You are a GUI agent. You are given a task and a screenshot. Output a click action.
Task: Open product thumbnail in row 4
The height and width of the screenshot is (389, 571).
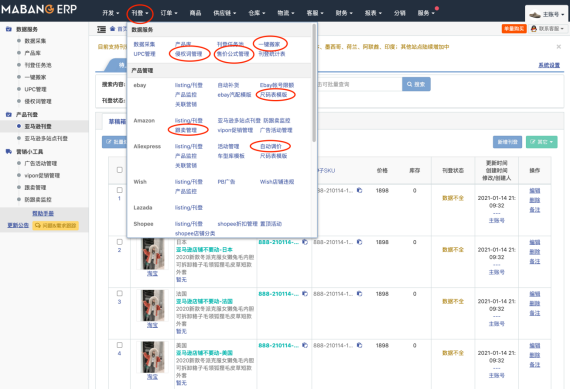pos(153,357)
